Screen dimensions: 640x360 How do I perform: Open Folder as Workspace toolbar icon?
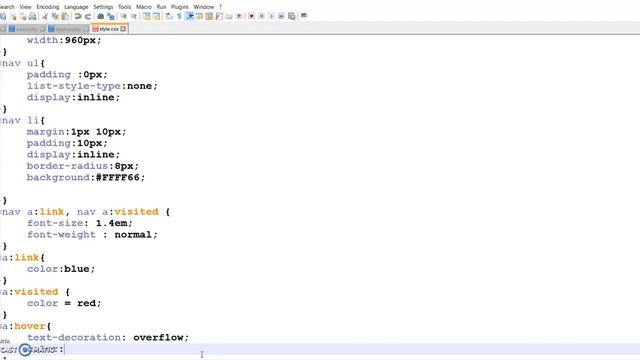[229, 16]
